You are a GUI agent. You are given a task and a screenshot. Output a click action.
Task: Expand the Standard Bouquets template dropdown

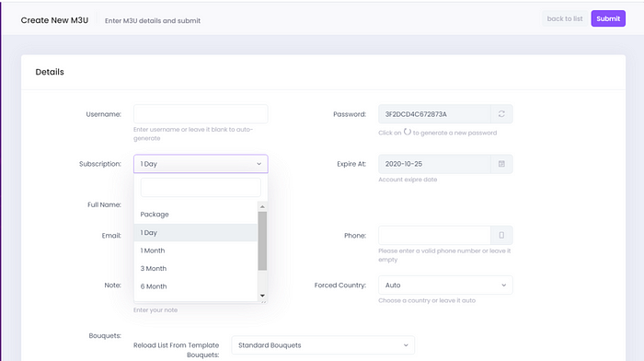pos(323,345)
